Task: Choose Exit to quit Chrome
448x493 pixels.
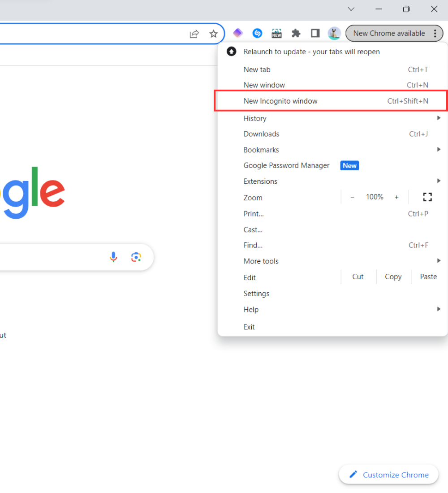Action: click(x=332, y=327)
